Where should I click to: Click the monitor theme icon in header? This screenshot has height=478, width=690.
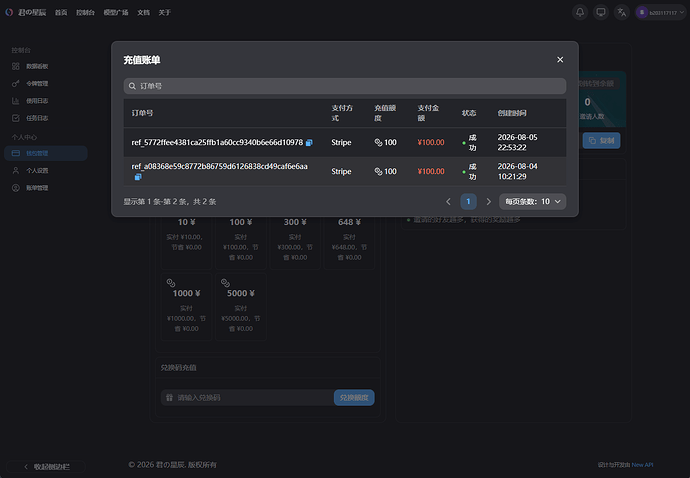tap(601, 12)
